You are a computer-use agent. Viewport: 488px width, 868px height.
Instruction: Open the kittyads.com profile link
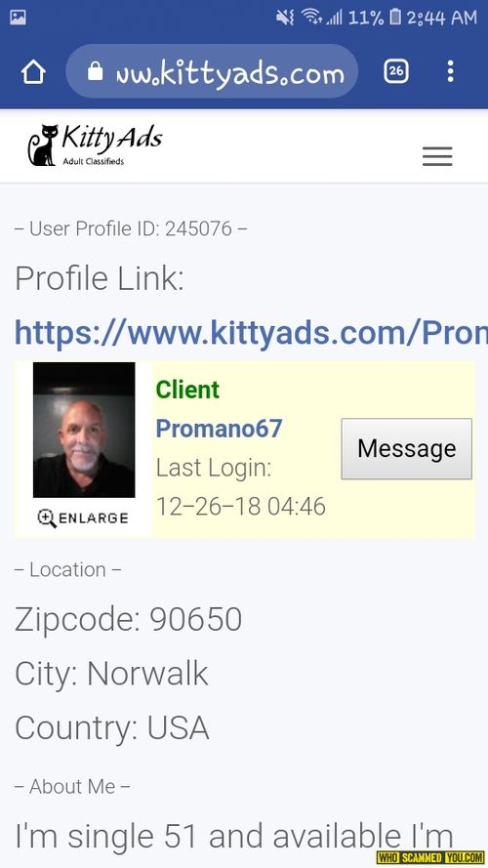click(251, 332)
